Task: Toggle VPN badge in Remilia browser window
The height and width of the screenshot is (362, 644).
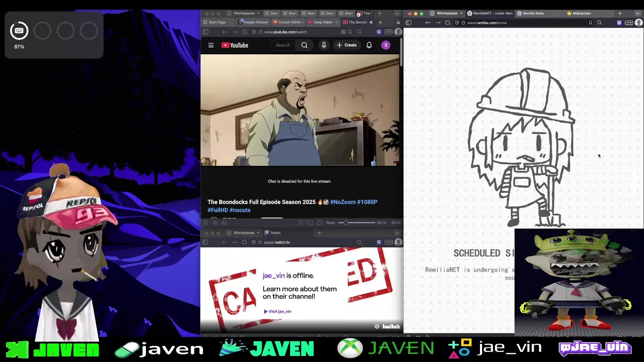Action: [629, 23]
